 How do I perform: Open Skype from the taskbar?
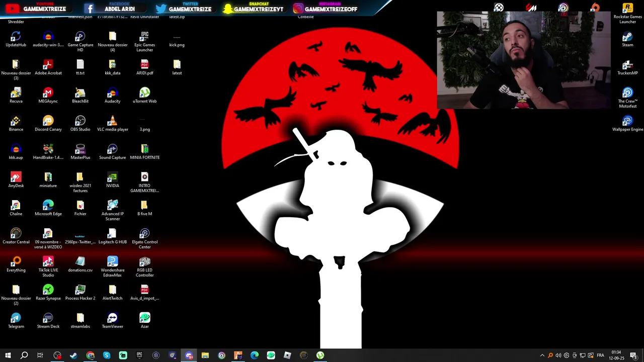click(107, 355)
